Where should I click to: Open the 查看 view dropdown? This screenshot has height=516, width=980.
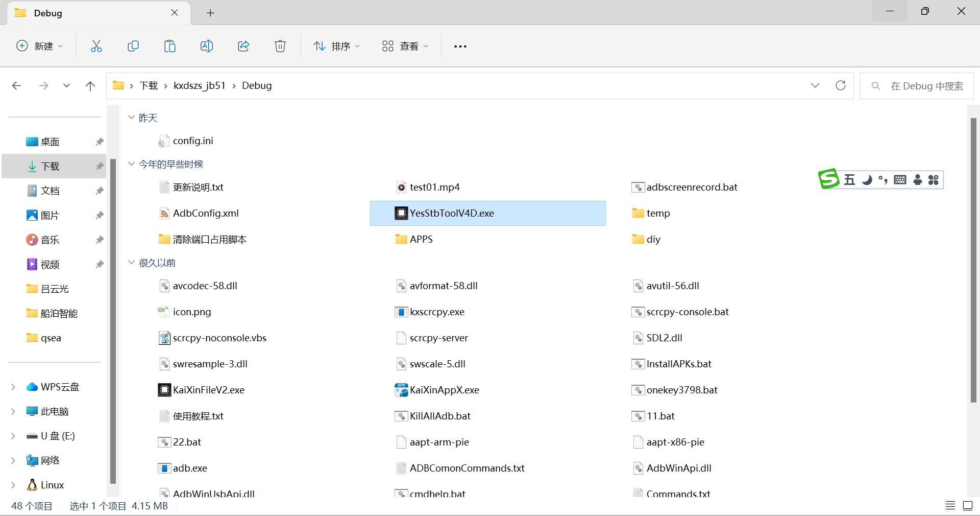tap(405, 46)
